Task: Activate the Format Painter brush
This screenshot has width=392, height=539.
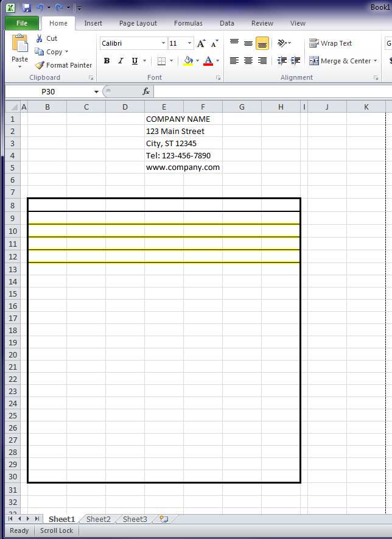Action: tap(40, 65)
